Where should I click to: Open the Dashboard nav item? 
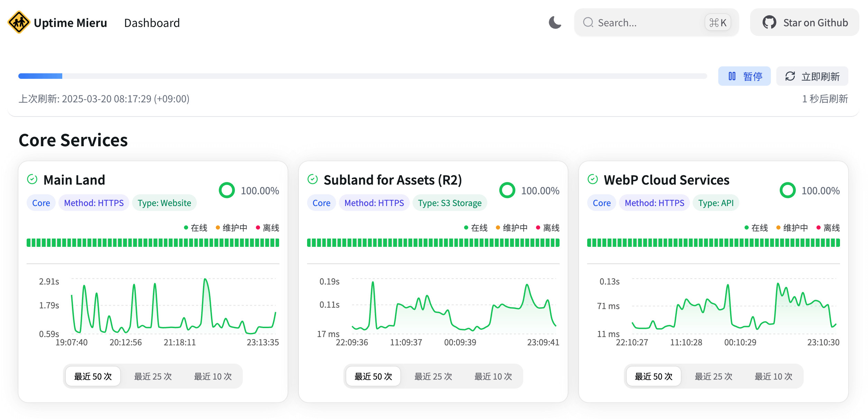152,23
